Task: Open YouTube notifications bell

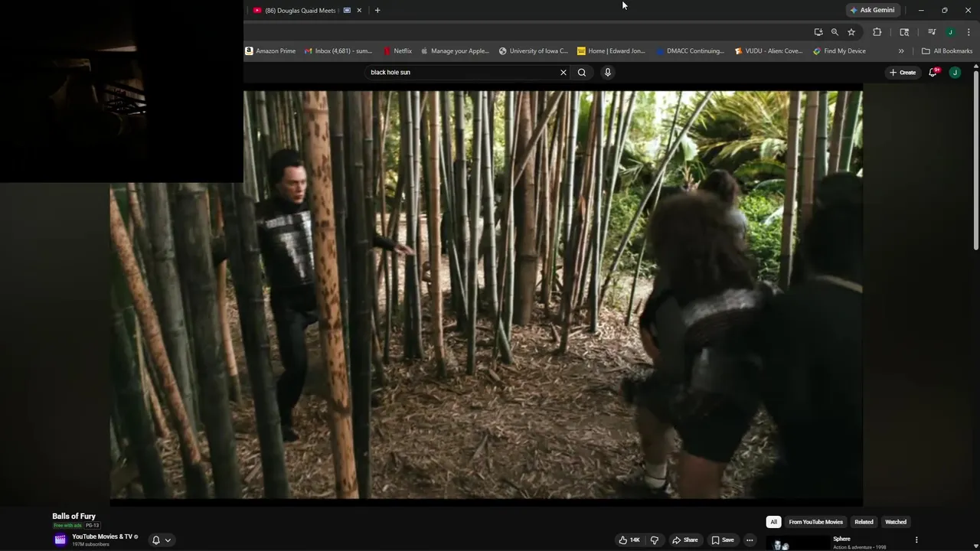Action: [x=933, y=72]
